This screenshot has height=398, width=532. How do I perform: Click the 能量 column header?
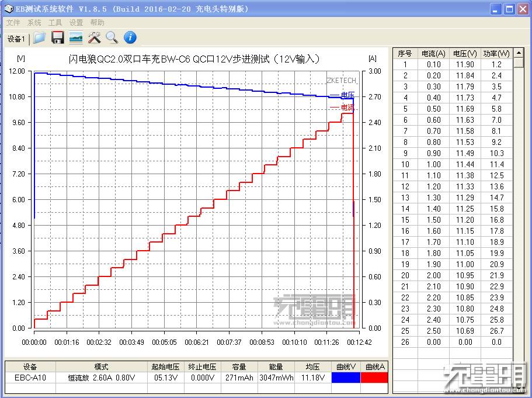276,367
